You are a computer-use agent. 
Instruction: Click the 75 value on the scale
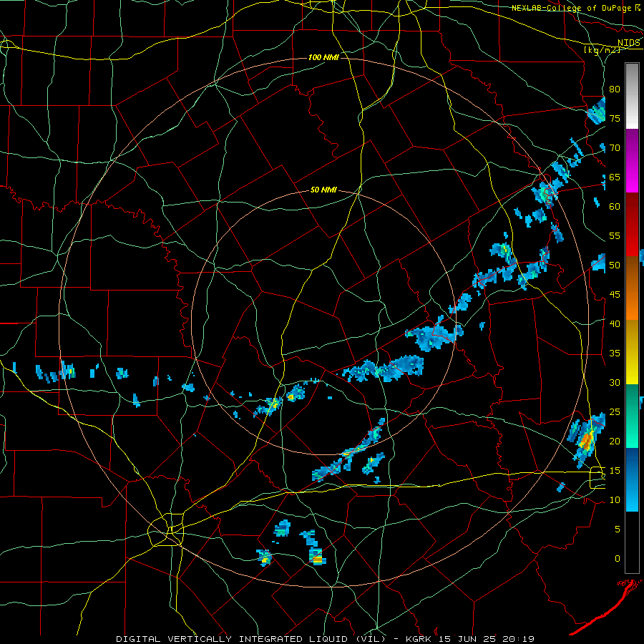point(615,118)
